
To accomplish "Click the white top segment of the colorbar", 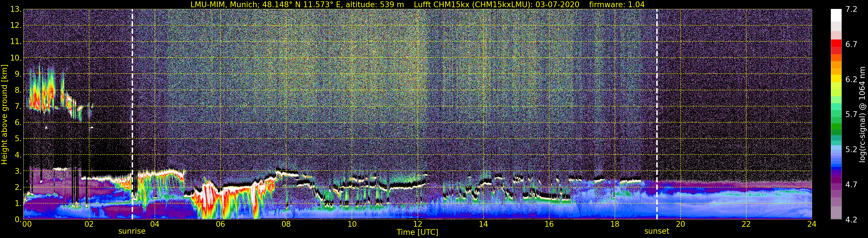I will click(x=836, y=16).
